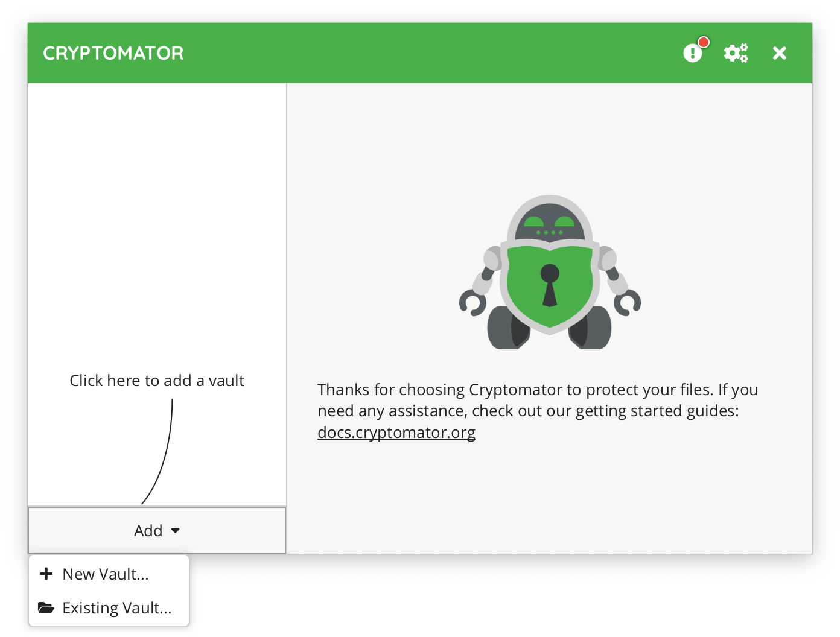Click the Add button label

(x=148, y=531)
